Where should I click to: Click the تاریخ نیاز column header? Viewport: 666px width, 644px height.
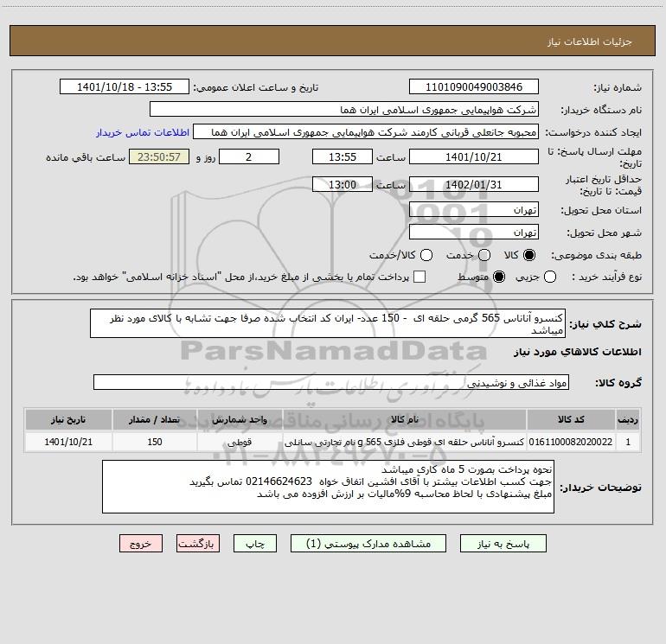click(68, 419)
